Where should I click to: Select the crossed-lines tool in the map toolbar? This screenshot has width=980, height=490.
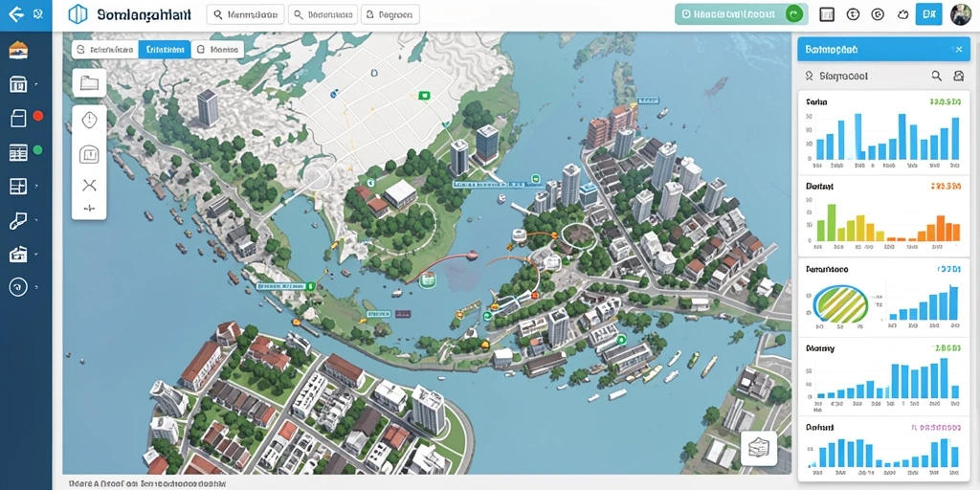(x=89, y=184)
